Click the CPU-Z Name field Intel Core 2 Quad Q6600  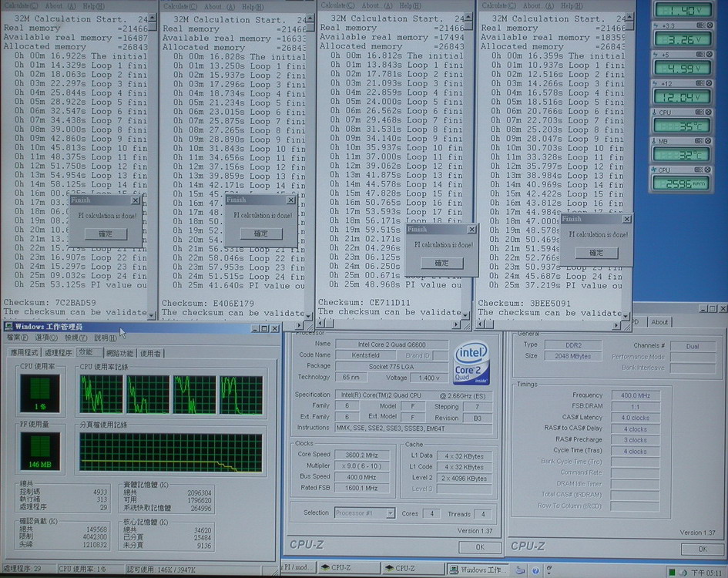391,344
